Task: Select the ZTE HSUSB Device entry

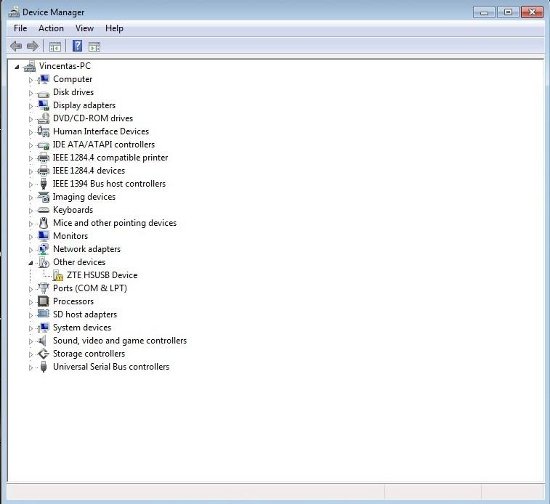Action: (x=102, y=275)
